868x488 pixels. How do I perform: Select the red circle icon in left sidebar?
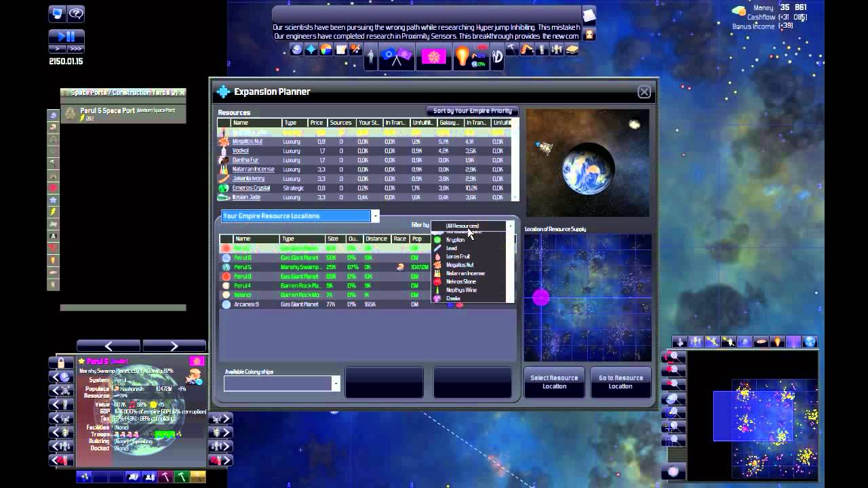pyautogui.click(x=53, y=188)
